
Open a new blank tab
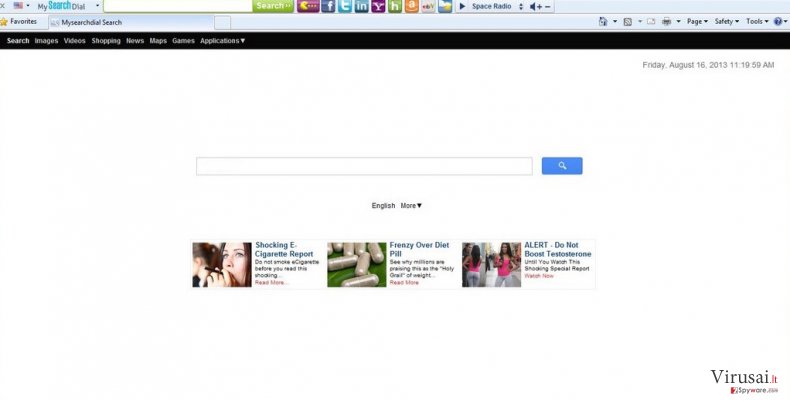pyautogui.click(x=222, y=23)
